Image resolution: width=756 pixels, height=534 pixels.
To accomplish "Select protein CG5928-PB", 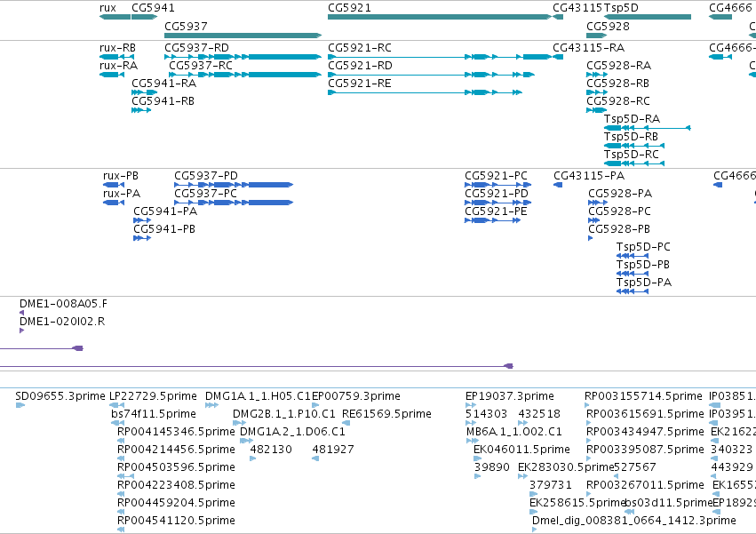I will click(591, 238).
